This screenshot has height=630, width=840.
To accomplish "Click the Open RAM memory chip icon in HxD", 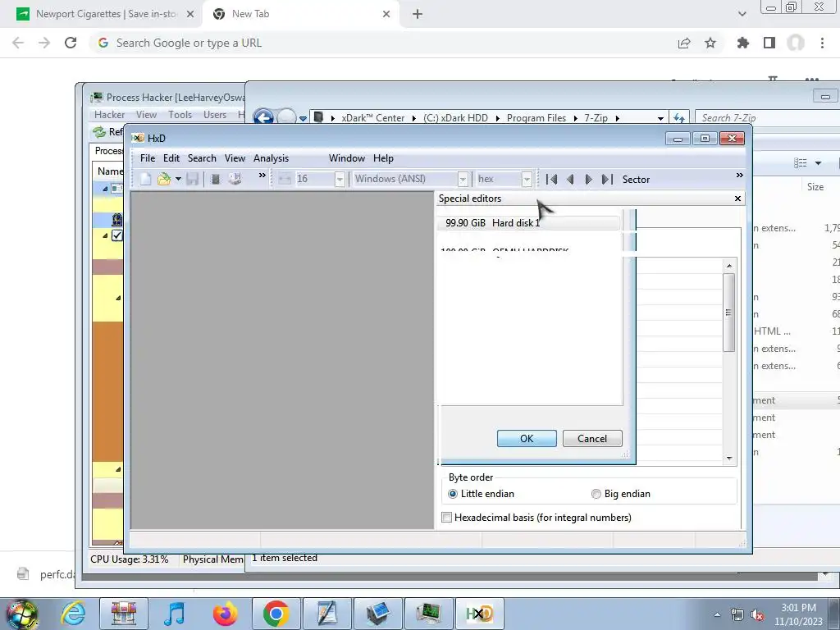I will pos(216,179).
